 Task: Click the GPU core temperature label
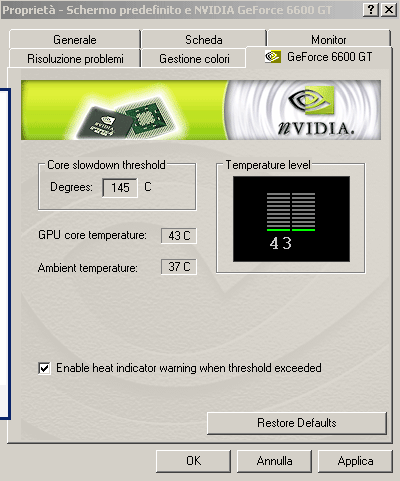click(x=92, y=235)
